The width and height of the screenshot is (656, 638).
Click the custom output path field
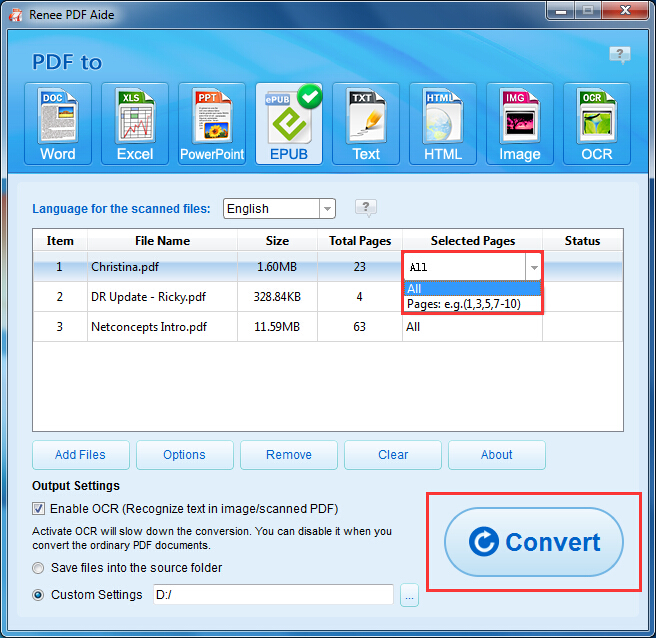[272, 595]
